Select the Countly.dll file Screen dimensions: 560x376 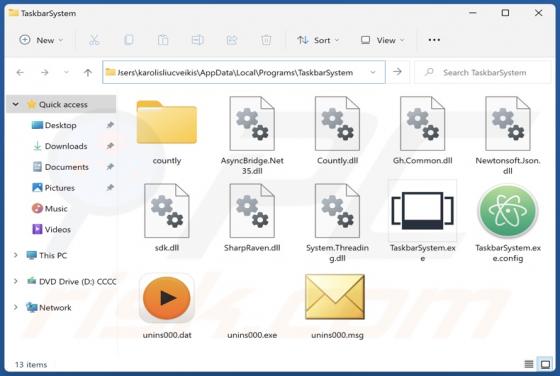coord(338,124)
